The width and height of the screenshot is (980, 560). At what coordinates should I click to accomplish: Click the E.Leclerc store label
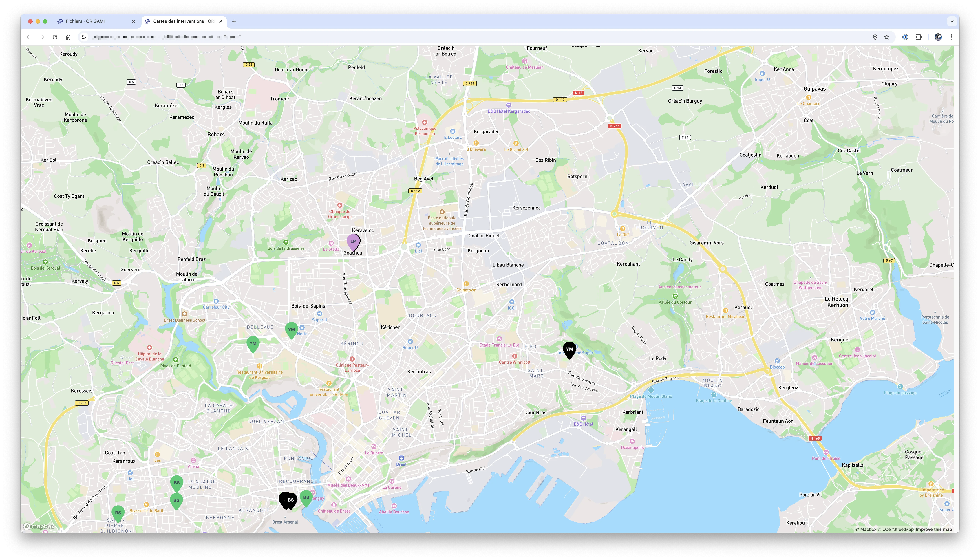(x=453, y=137)
